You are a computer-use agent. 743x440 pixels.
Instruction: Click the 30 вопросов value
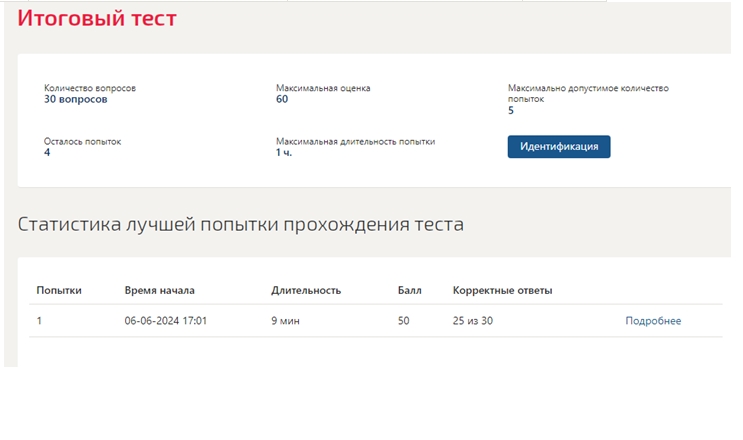[76, 99]
